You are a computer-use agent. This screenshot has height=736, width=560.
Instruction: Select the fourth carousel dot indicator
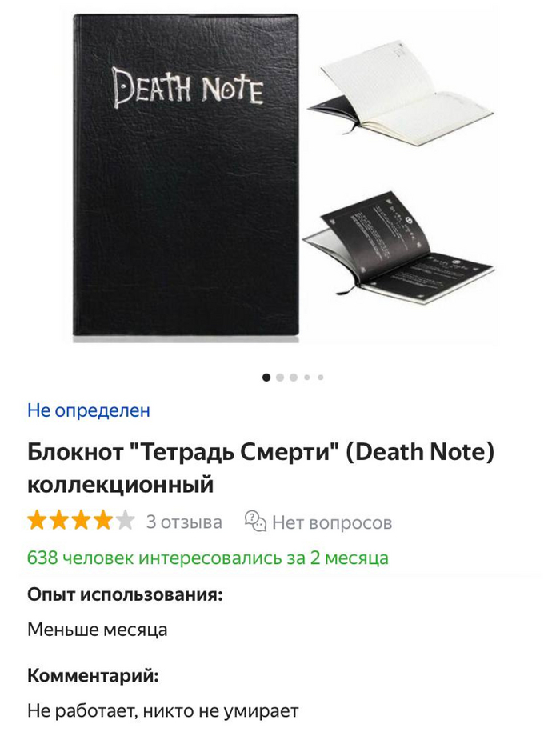(307, 377)
